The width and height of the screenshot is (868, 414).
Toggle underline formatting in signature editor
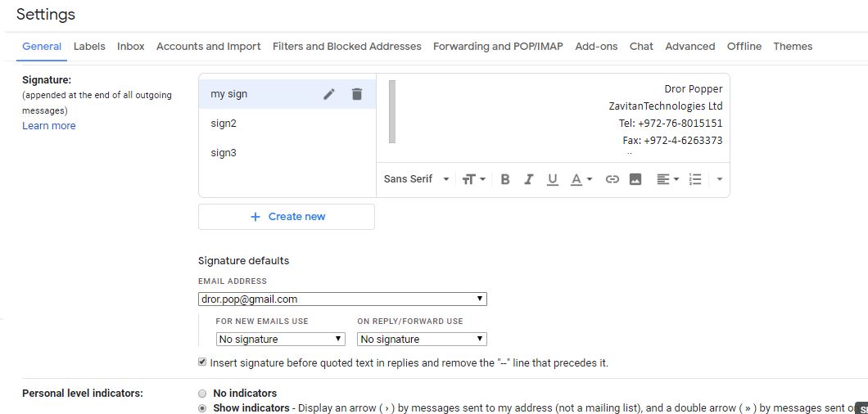pyautogui.click(x=553, y=179)
